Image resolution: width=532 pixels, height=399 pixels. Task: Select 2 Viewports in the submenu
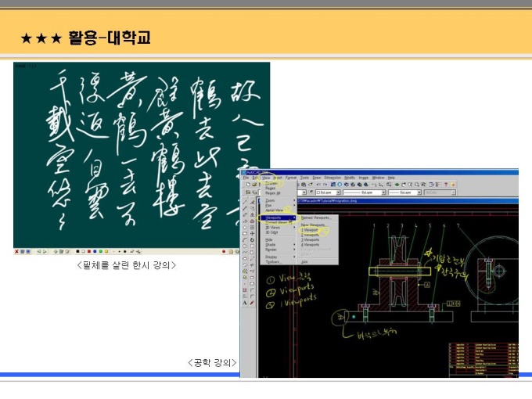tap(310, 235)
